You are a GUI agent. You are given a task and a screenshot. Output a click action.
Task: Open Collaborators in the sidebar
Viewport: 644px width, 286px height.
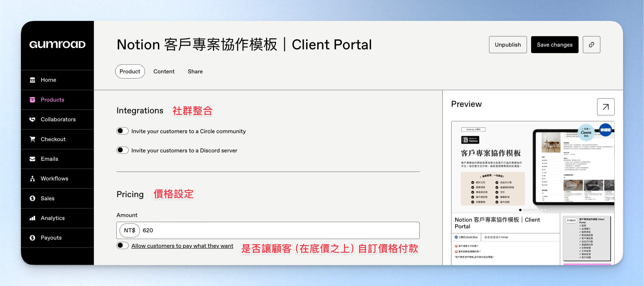(x=57, y=119)
